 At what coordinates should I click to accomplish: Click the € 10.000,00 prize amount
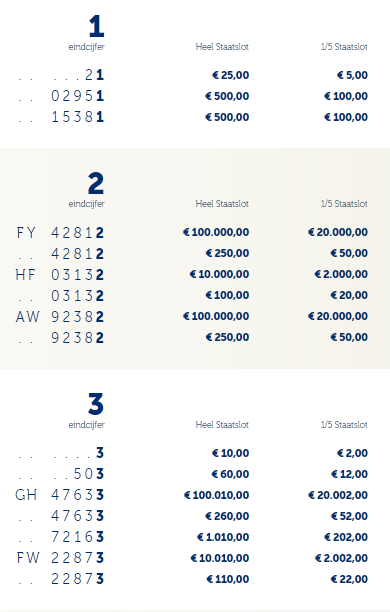click(219, 274)
